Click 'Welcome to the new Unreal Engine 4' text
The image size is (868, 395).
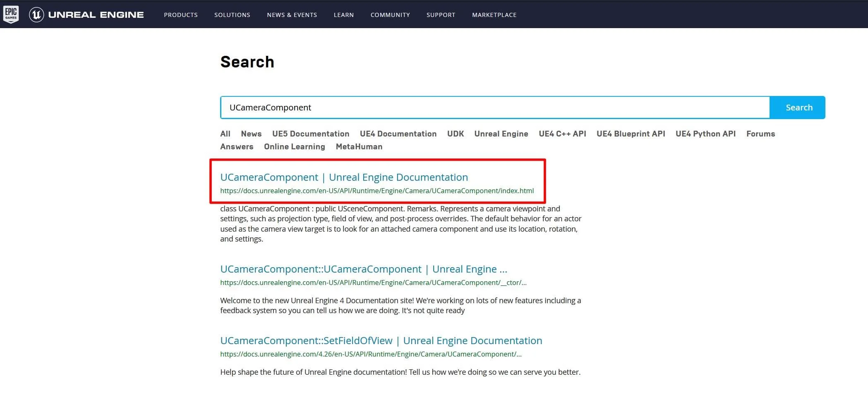(x=400, y=305)
